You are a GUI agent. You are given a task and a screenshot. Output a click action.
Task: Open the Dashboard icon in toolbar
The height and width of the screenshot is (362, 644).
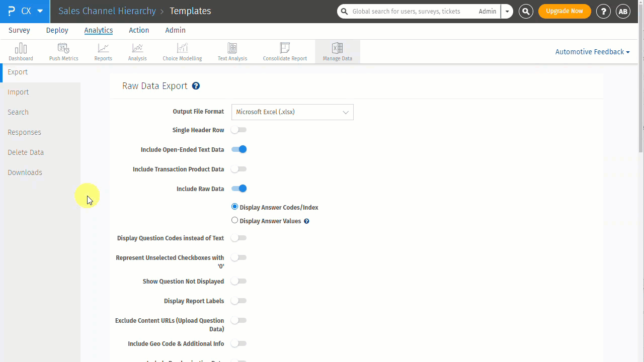pos(21,48)
